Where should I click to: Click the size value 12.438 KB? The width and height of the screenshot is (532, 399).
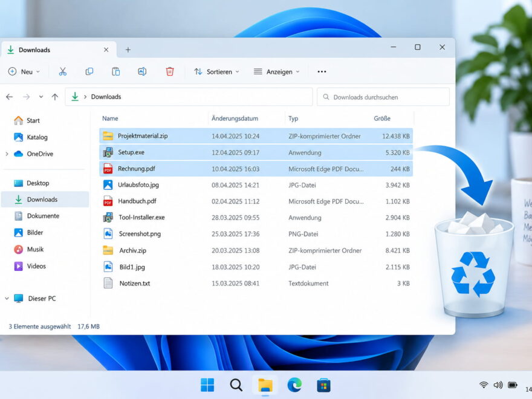(396, 136)
